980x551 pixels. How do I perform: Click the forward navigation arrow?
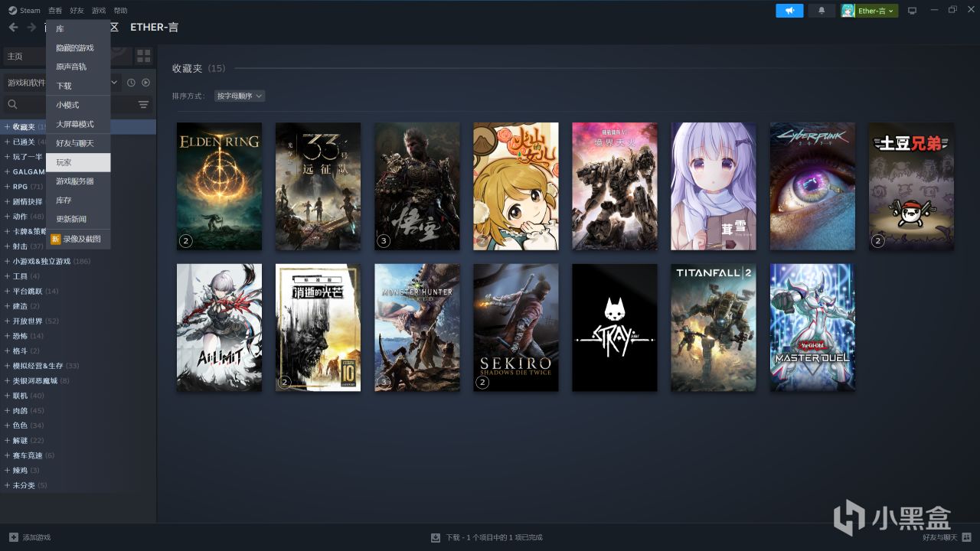[x=31, y=28]
